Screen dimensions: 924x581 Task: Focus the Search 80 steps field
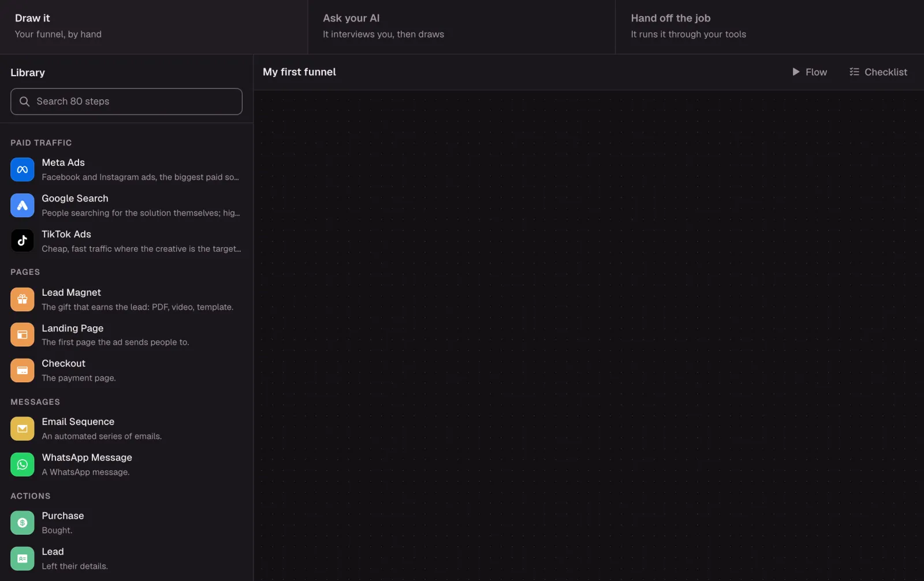pyautogui.click(x=126, y=102)
